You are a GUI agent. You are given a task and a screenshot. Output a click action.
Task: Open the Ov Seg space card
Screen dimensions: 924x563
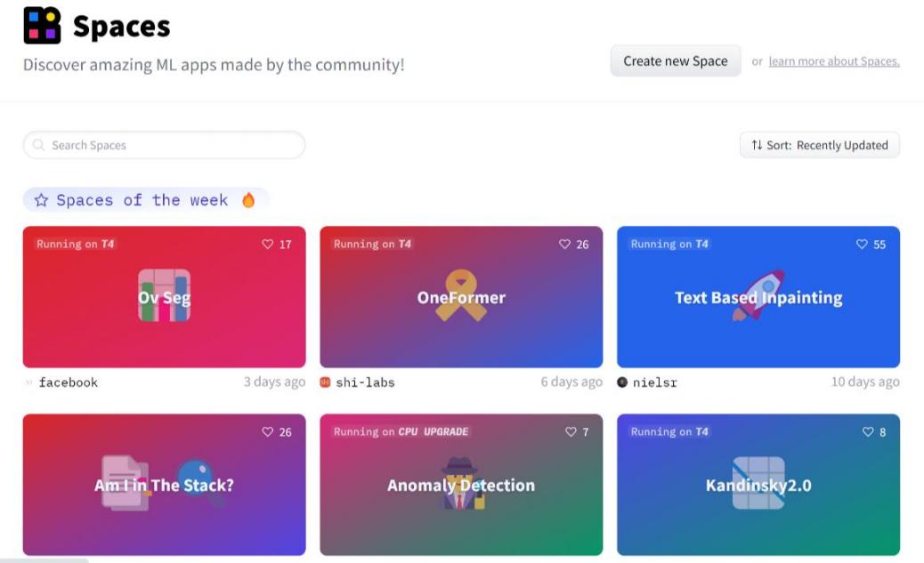coord(165,297)
